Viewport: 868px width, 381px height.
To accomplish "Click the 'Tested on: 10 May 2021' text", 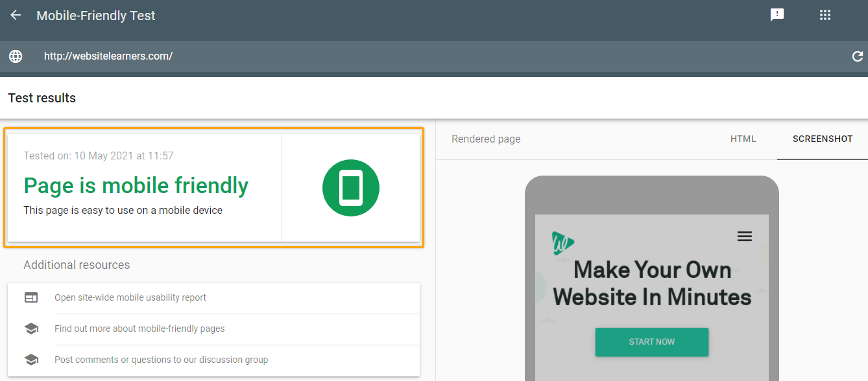I will (99, 156).
